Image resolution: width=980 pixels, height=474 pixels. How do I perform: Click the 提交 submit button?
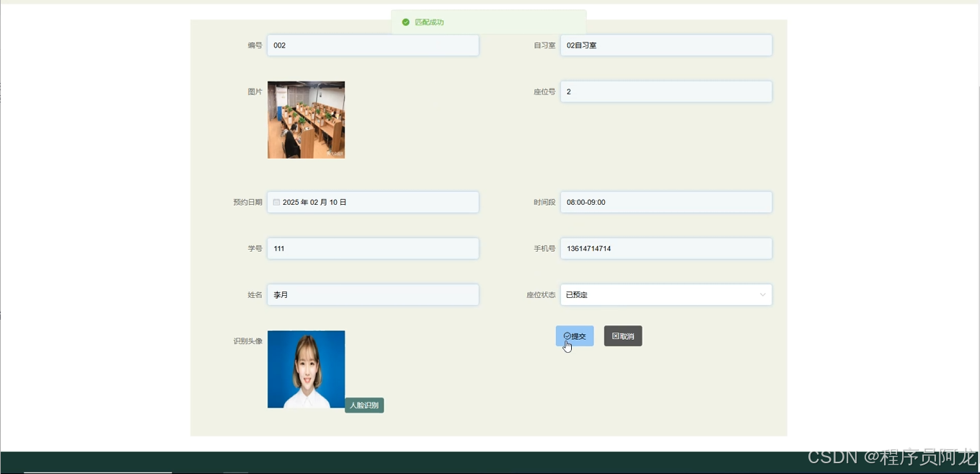coord(575,336)
